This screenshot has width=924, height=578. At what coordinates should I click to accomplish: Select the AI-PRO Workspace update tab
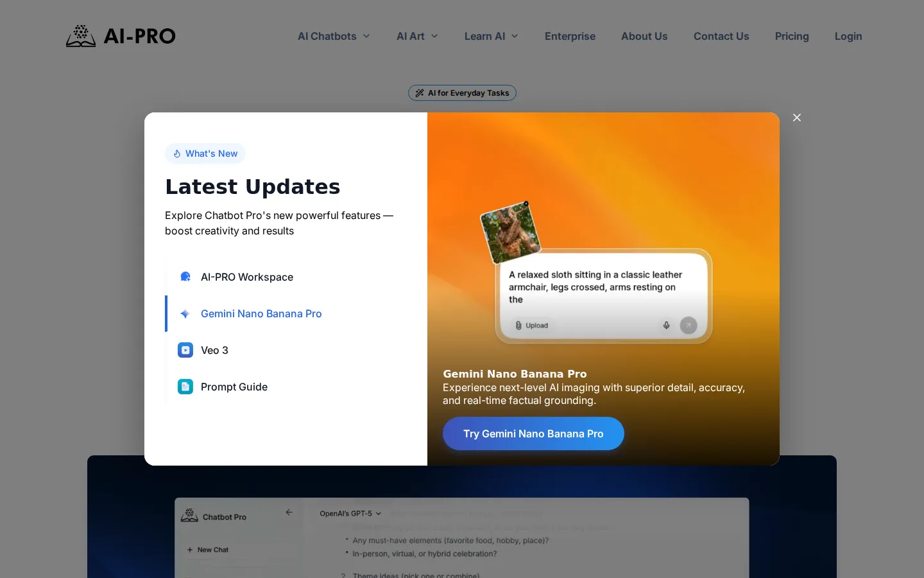[x=286, y=277]
